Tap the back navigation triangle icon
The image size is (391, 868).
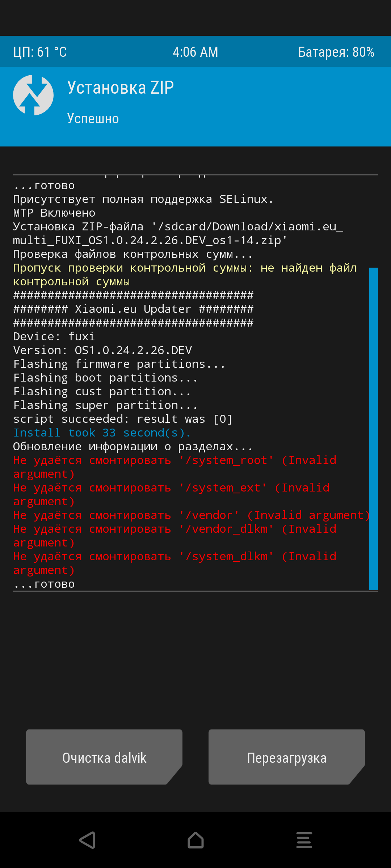[87, 840]
